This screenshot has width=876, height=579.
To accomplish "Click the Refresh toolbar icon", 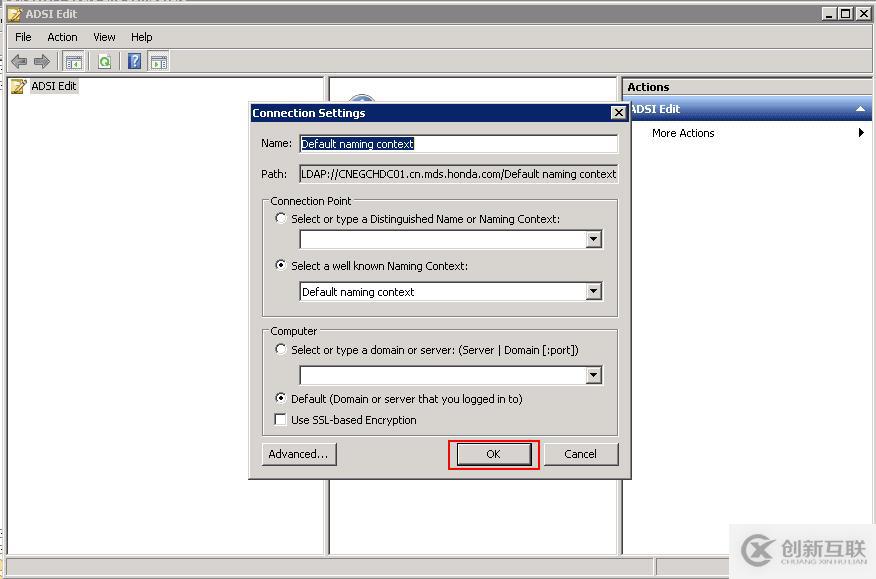I will pos(104,62).
